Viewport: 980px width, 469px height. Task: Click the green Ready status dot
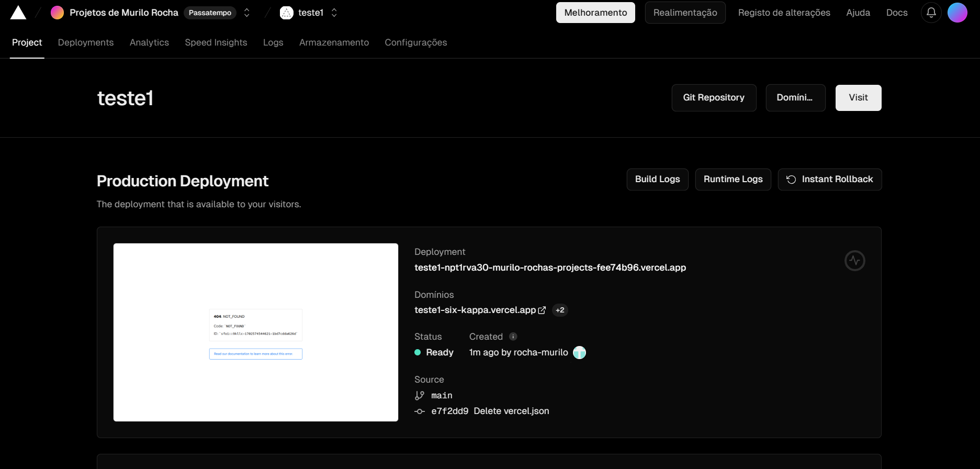point(418,353)
